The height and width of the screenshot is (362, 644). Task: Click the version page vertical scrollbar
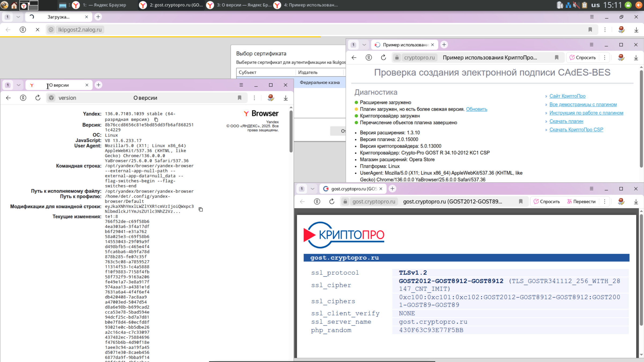[x=291, y=132]
